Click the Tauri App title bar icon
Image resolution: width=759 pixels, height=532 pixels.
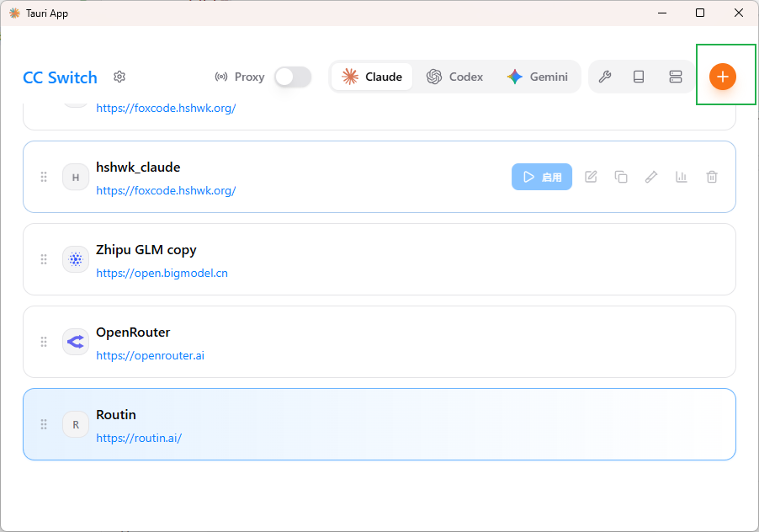click(x=14, y=13)
